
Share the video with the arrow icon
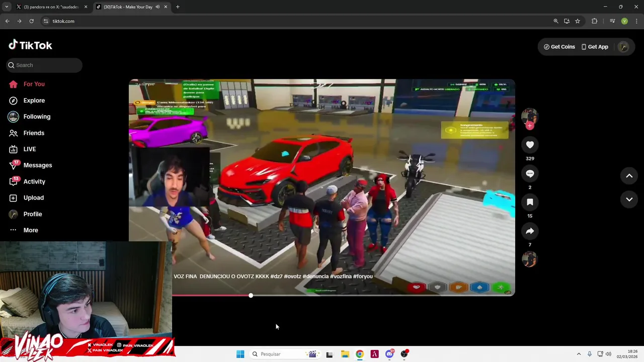[530, 231]
